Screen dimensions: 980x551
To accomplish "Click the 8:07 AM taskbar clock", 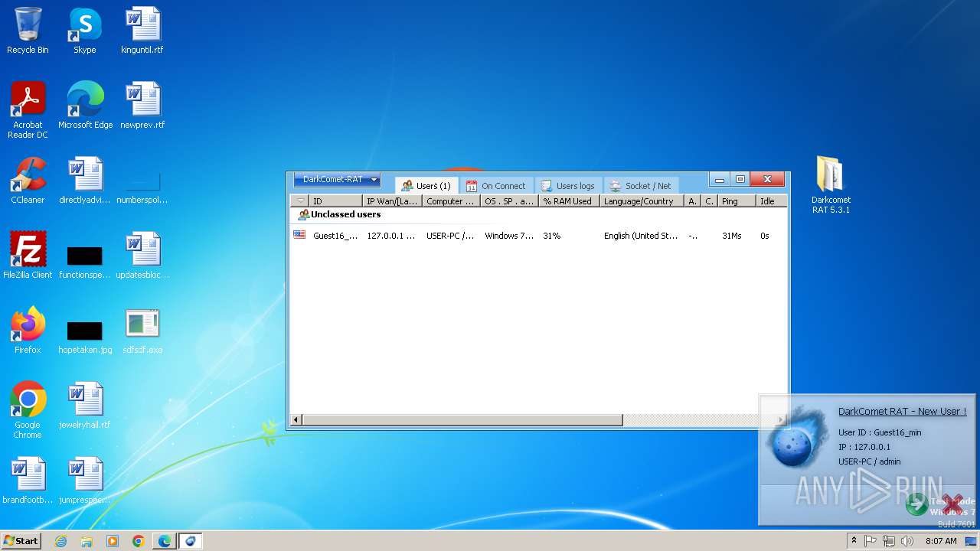I will click(941, 541).
